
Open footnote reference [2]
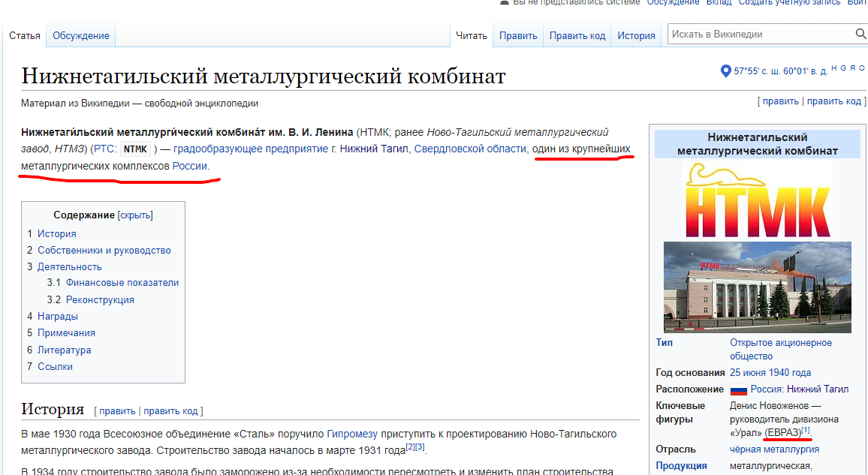pyautogui.click(x=410, y=446)
